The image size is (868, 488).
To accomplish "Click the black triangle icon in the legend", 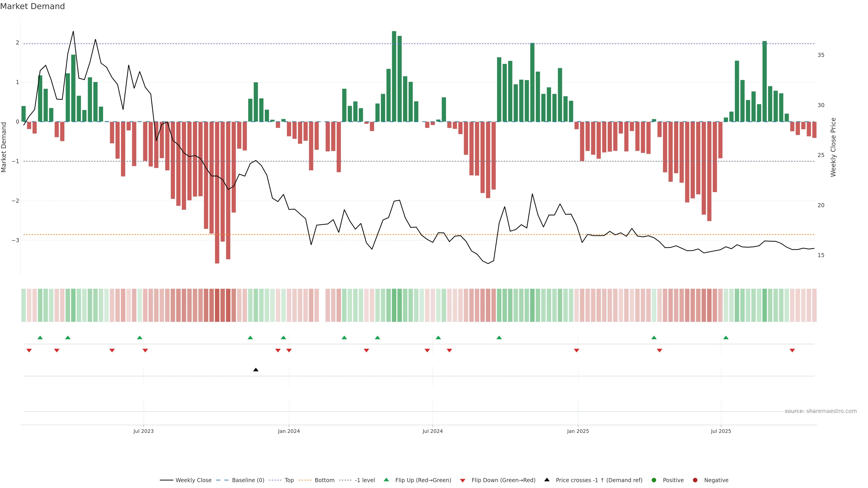I will [x=547, y=480].
